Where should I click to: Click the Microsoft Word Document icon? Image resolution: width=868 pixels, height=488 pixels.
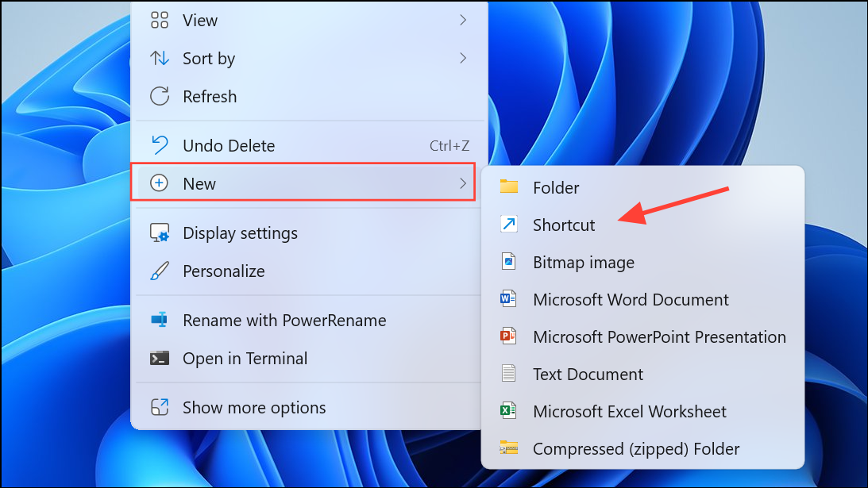511,299
